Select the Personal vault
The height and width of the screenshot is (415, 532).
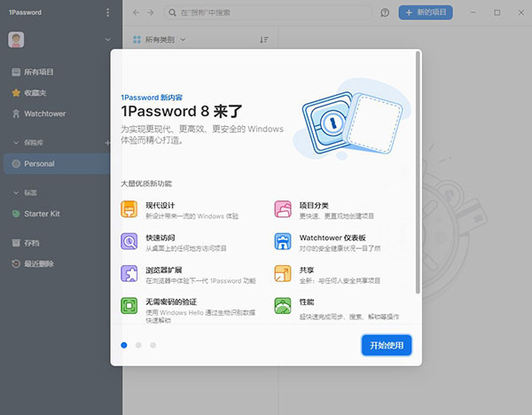point(57,163)
